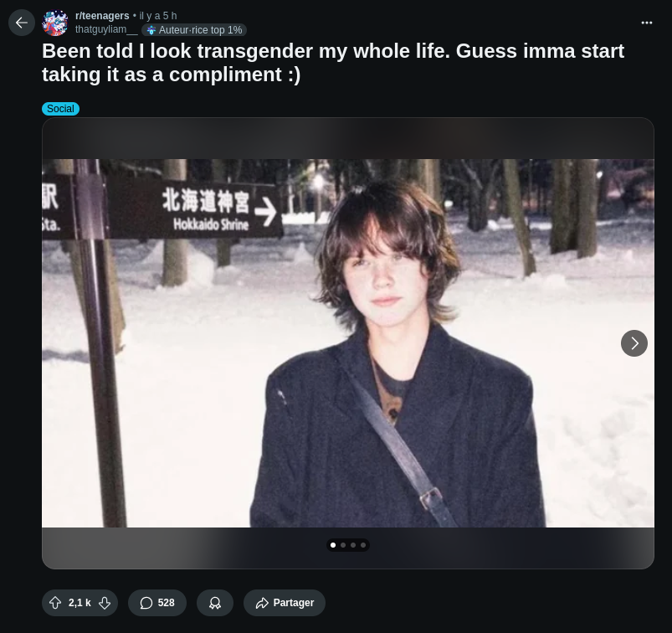
Task: Click the Partager share button
Action: point(285,603)
